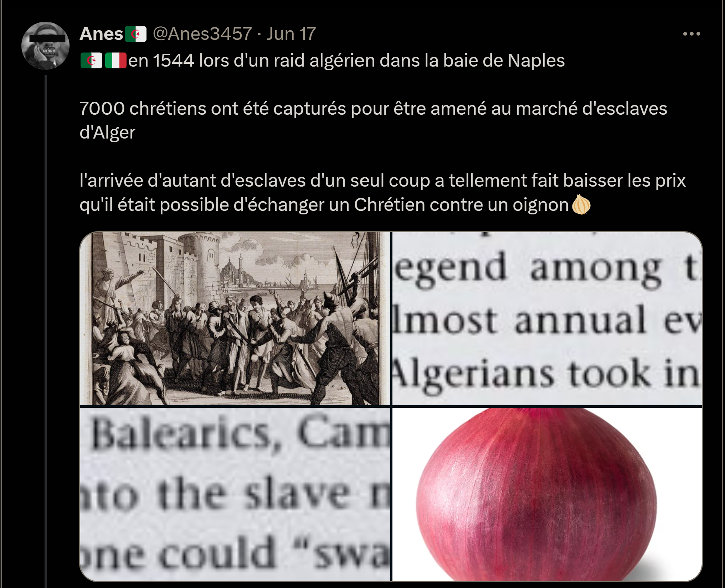The width and height of the screenshot is (725, 588).
Task: Click the sentence starting 'l'arrivée d'autant d'esclaves'
Action: pyautogui.click(x=382, y=193)
